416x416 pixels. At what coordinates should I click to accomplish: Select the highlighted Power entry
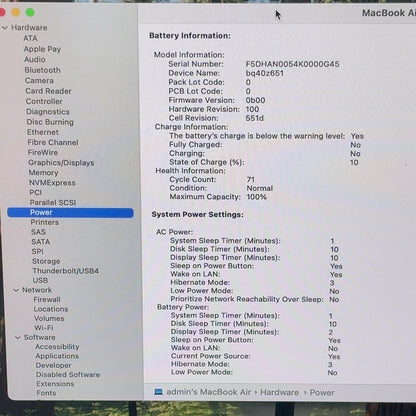click(x=70, y=213)
